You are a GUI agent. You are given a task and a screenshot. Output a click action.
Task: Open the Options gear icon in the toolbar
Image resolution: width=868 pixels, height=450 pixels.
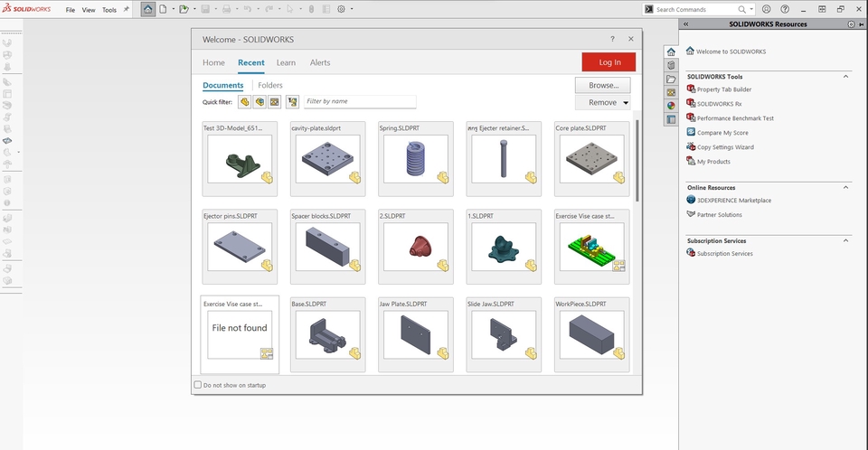tap(342, 9)
